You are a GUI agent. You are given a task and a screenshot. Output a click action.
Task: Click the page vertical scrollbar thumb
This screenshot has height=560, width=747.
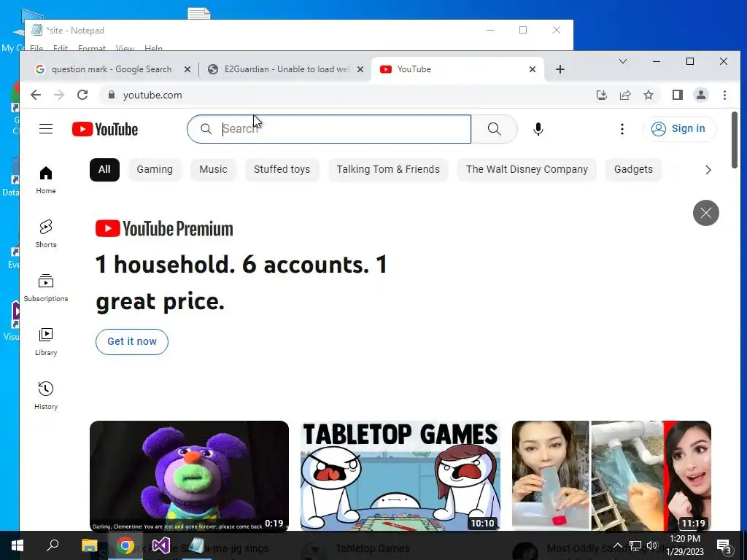[734, 140]
